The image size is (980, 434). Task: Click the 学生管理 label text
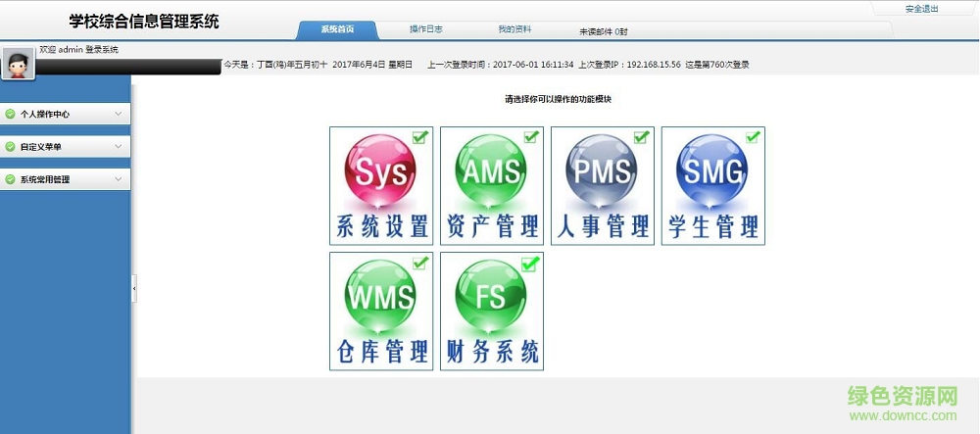click(713, 226)
